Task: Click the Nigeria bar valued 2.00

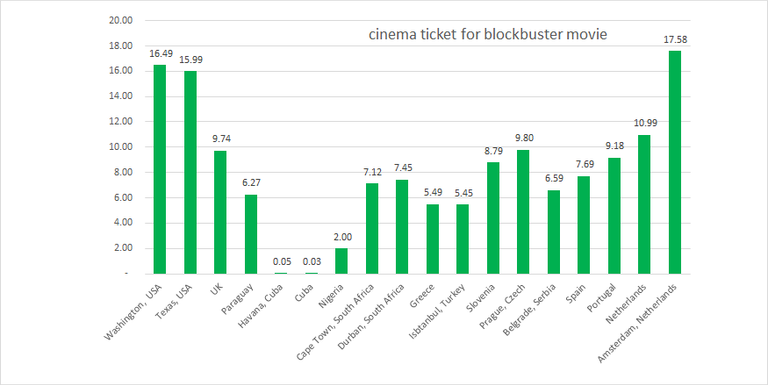Action: tap(341, 261)
